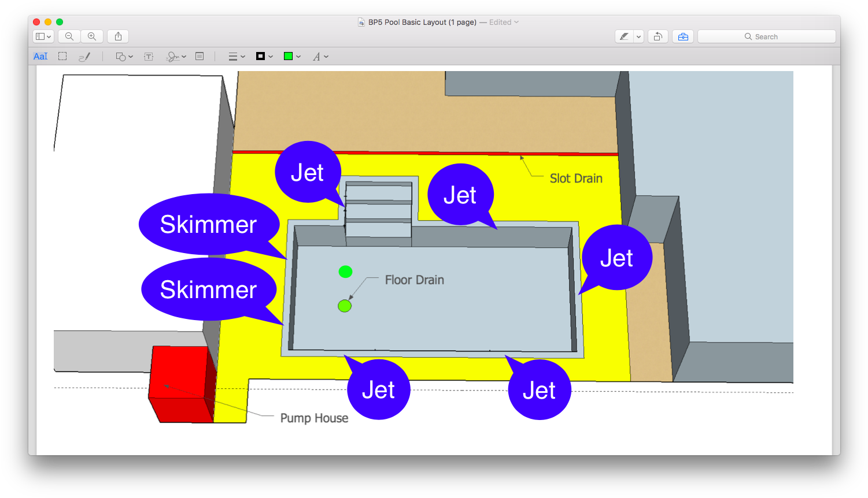Click the zoom in magnifier button

click(x=92, y=36)
